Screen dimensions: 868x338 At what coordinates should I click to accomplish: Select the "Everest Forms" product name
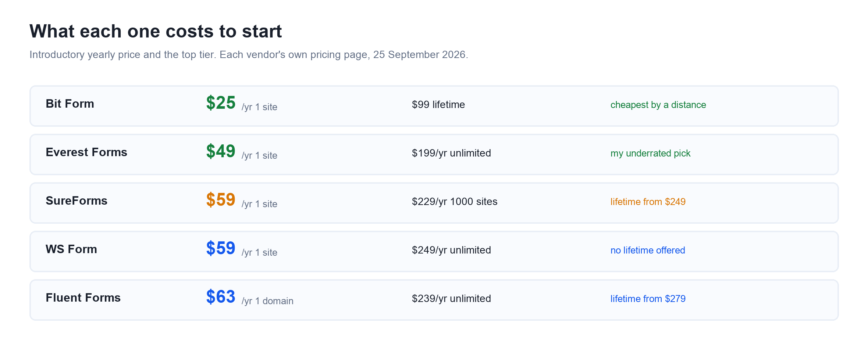pos(86,152)
